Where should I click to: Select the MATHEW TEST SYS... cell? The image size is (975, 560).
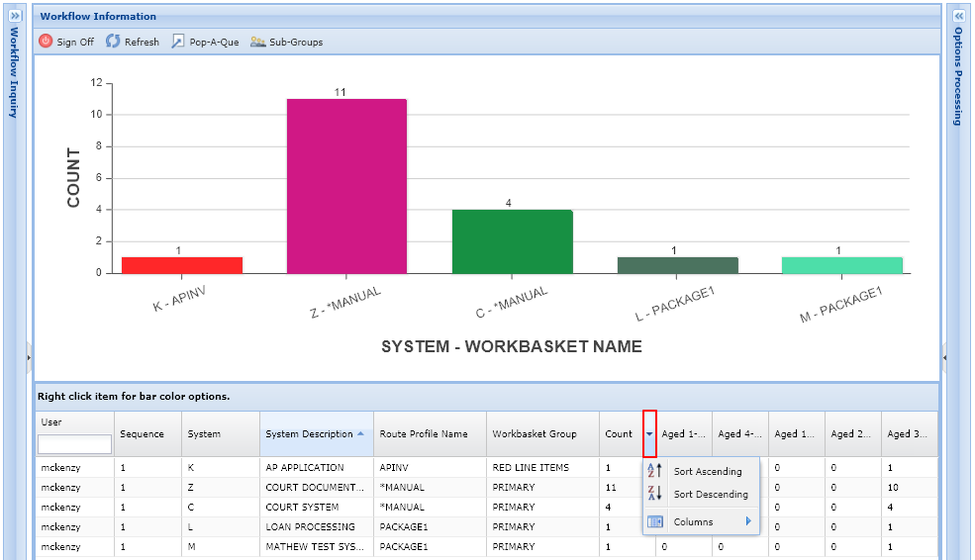(x=317, y=547)
